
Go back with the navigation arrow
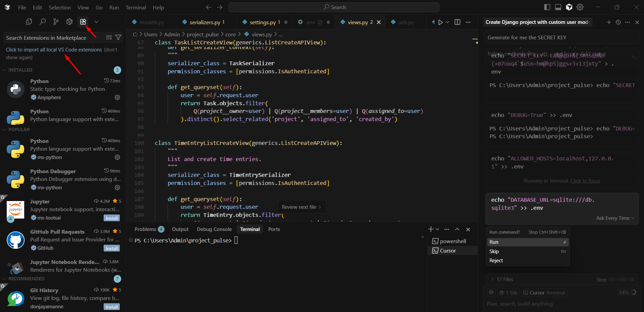coord(209,7)
